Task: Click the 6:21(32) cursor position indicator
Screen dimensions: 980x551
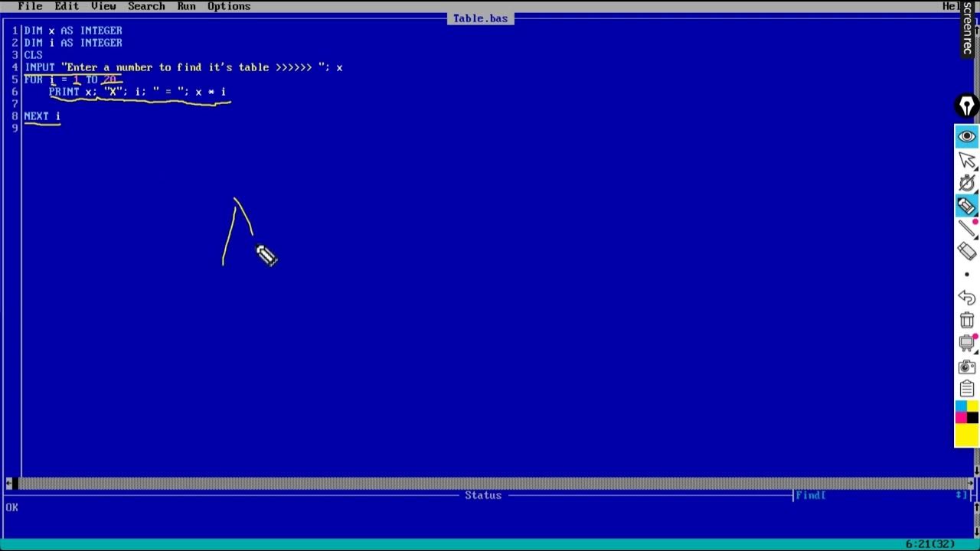Action: [930, 544]
